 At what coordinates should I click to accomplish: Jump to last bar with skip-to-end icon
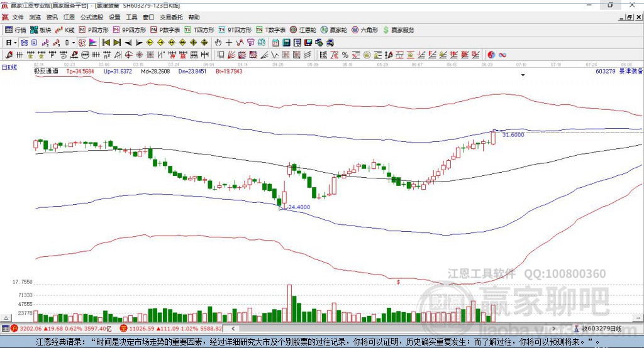coord(117,43)
